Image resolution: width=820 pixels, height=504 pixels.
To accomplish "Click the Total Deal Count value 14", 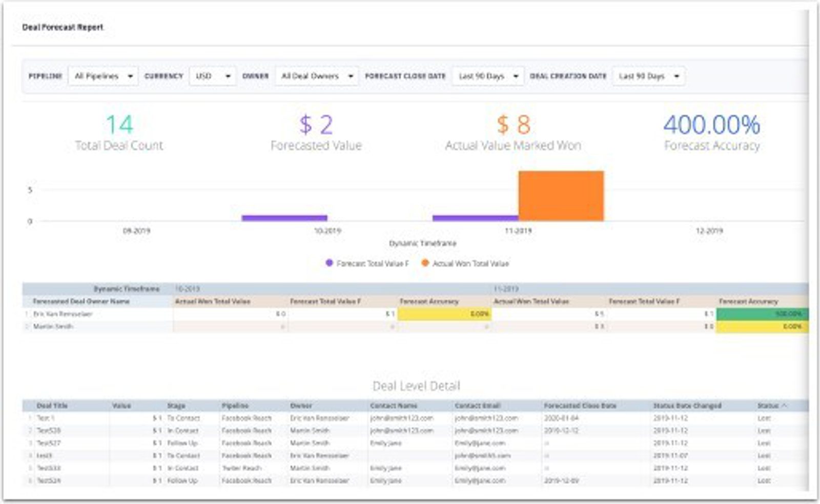I will pos(119,125).
